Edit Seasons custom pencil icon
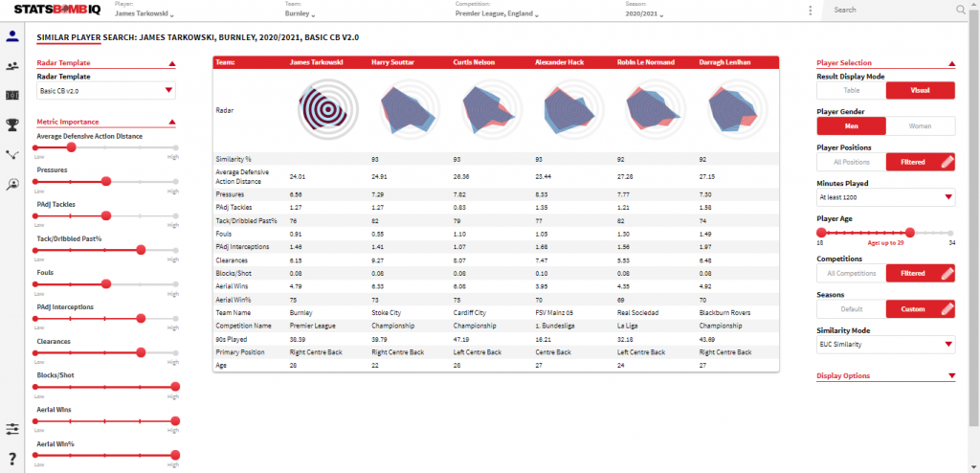 [x=947, y=309]
